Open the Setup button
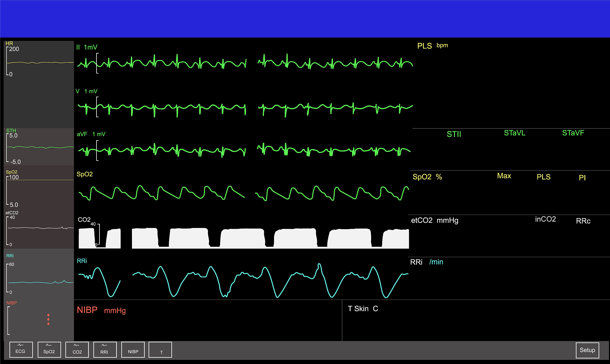This screenshot has height=364, width=610. 587,350
